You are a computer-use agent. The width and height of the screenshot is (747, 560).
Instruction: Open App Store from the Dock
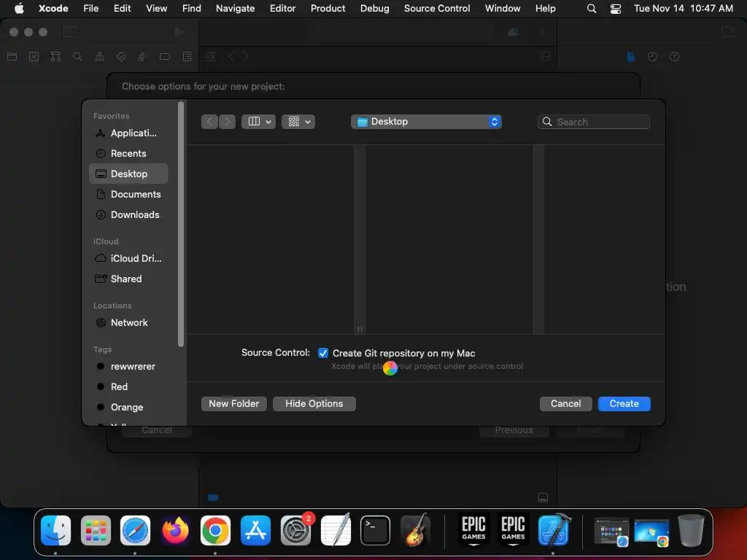tap(255, 530)
